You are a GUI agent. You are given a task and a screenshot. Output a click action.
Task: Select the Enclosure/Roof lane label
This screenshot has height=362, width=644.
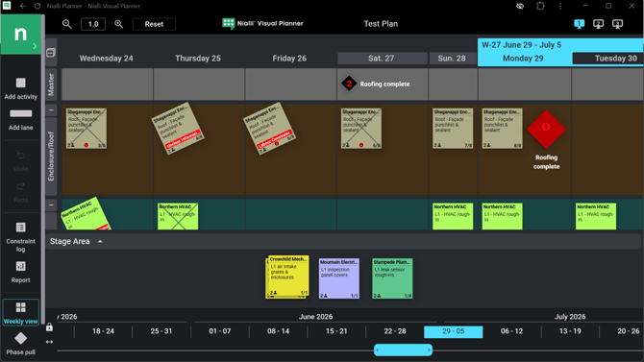[51, 156]
